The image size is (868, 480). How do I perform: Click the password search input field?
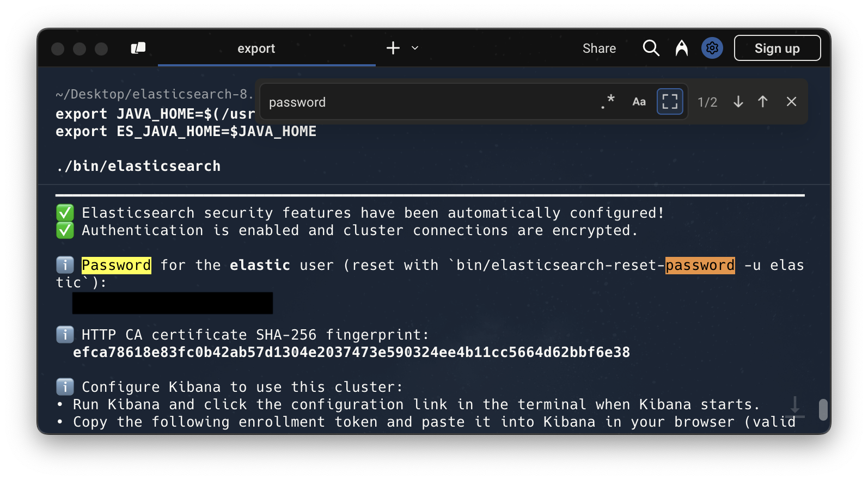(x=425, y=102)
